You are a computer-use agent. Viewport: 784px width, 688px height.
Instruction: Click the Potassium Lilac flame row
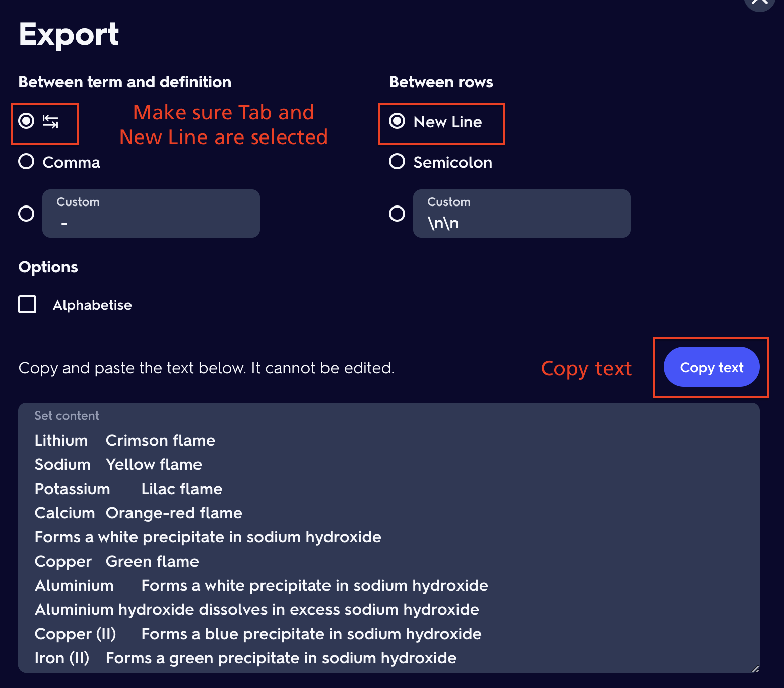tap(128, 489)
